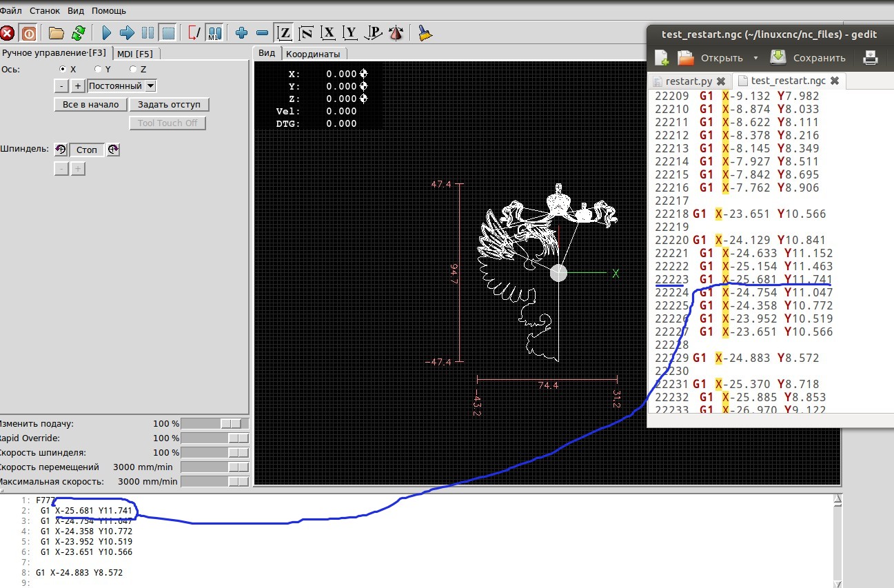Viewport: 894px width, 588px height.
Task: Open the Постоянный jog increment dropdown
Action: pyautogui.click(x=122, y=86)
